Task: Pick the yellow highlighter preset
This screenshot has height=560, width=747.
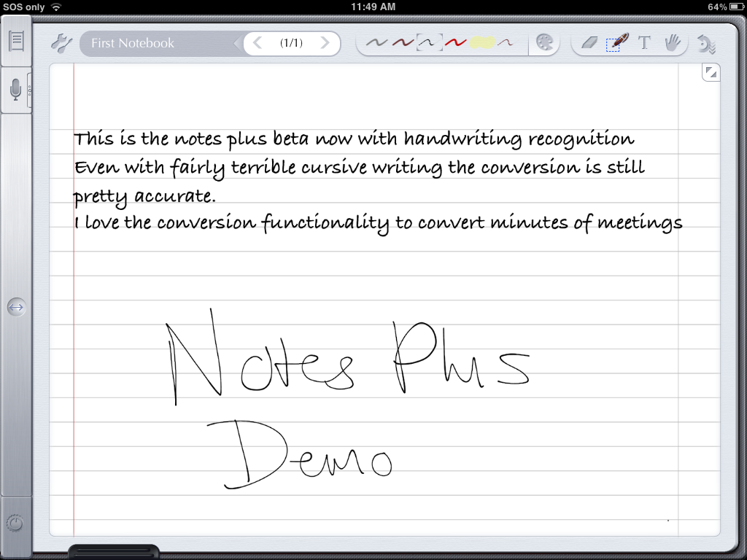Action: (482, 43)
